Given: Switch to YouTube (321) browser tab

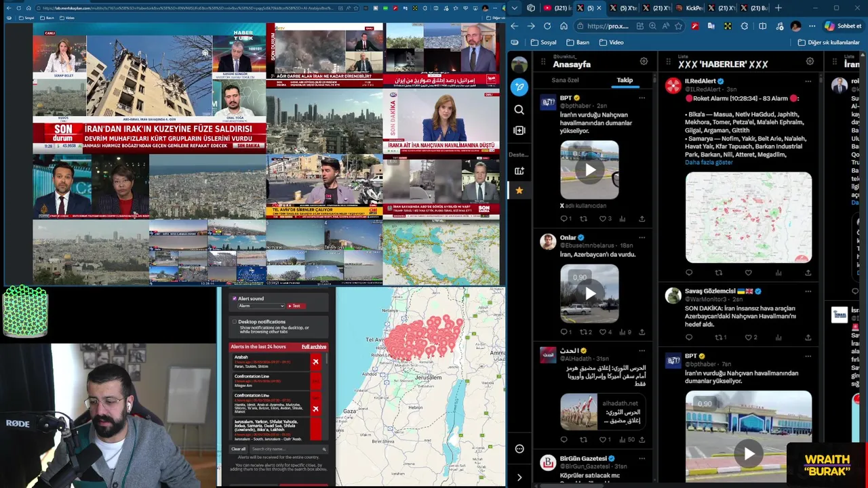Looking at the screenshot, I should (555, 8).
